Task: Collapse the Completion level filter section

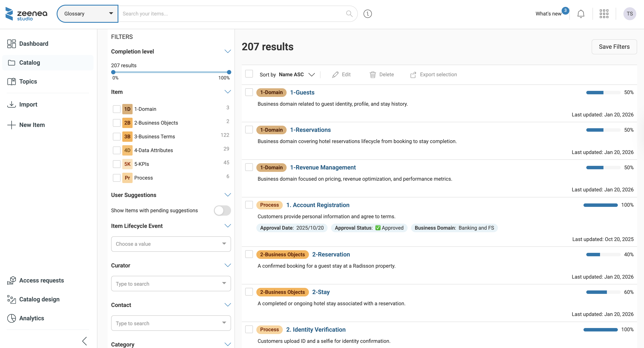Action: (227, 51)
